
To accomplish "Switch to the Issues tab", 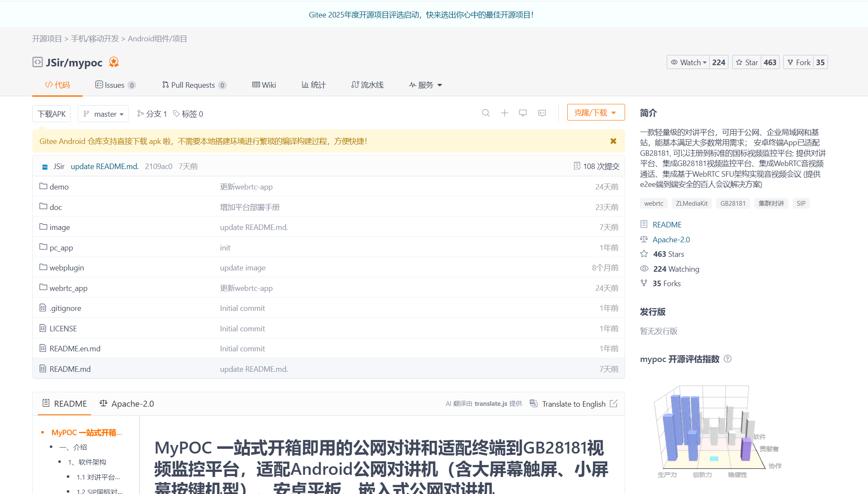I will click(115, 85).
